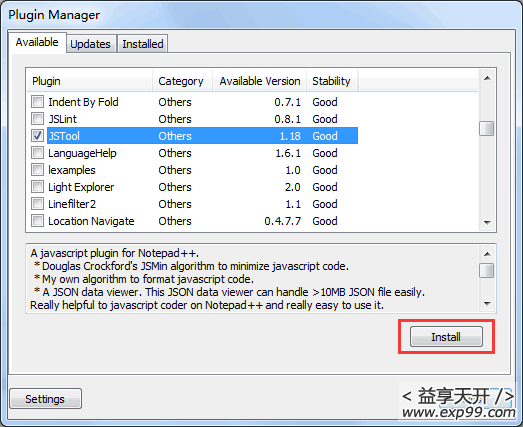The width and height of the screenshot is (523, 427).
Task: Sort list by Plugin column header
Action: pyautogui.click(x=89, y=81)
